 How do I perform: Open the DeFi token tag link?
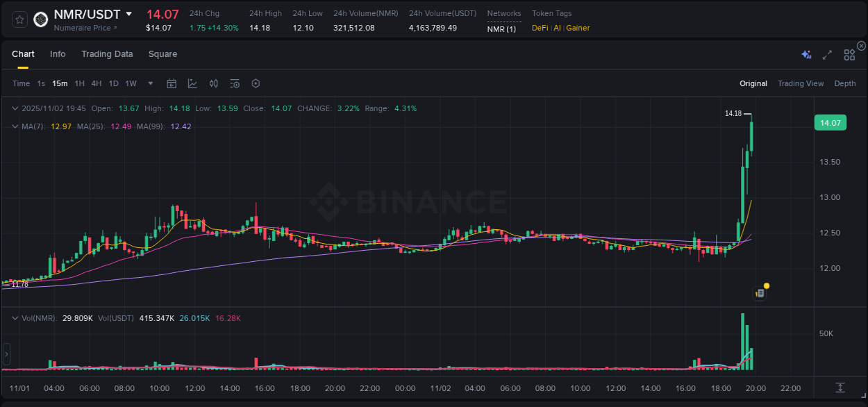541,28
